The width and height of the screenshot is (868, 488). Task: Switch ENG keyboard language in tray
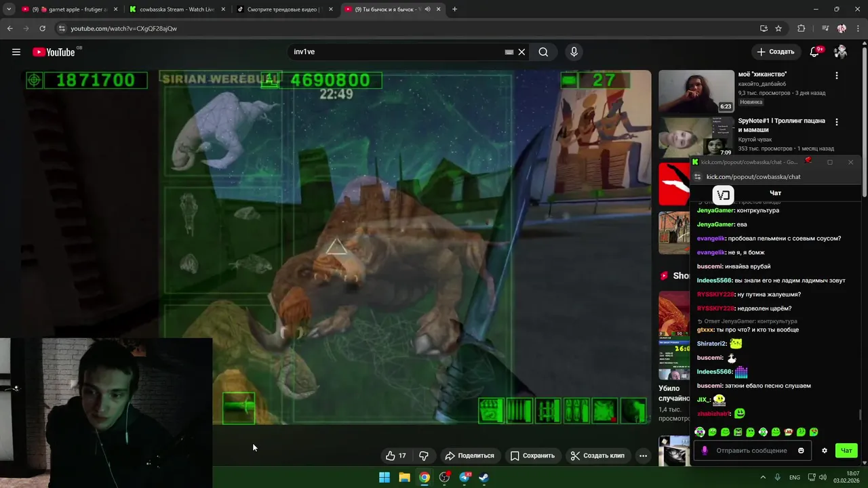[x=794, y=477]
